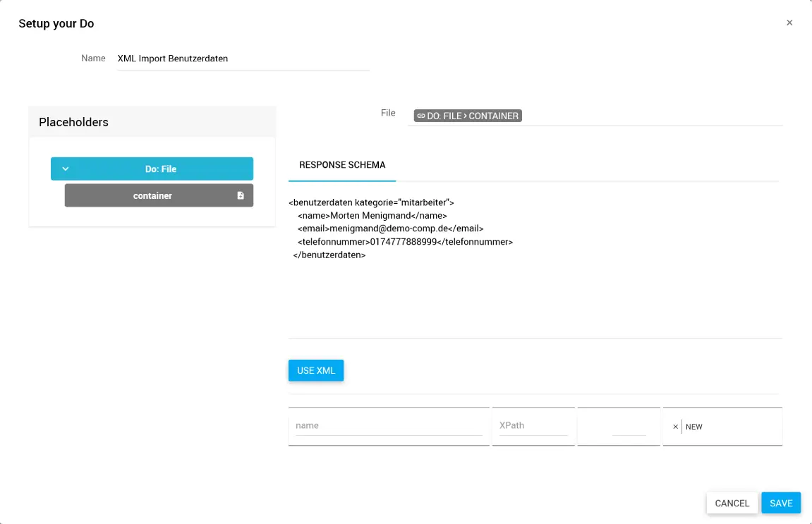The image size is (812, 524).
Task: Click NEW to add a mapping row
Action: pyautogui.click(x=694, y=427)
